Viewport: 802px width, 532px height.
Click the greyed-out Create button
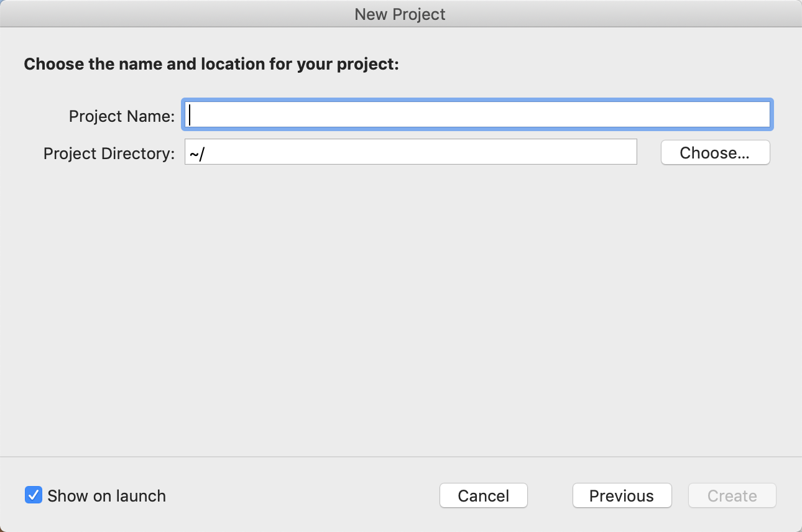pyautogui.click(x=732, y=496)
